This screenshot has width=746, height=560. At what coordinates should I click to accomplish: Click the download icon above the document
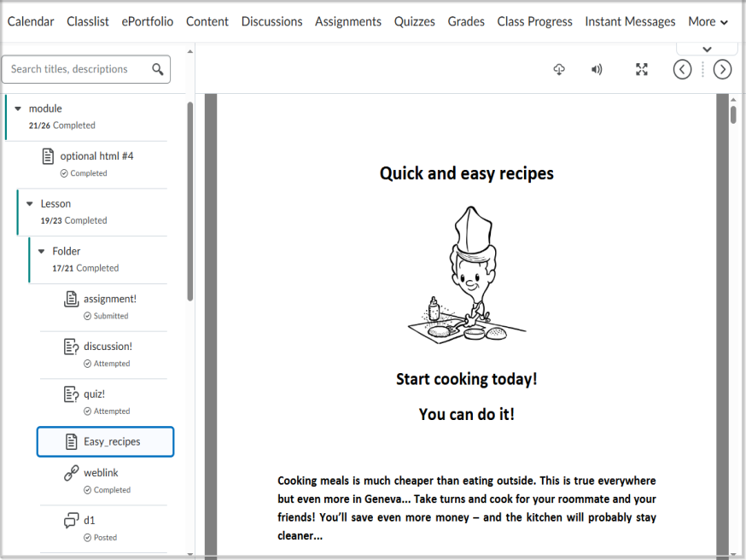click(x=559, y=69)
